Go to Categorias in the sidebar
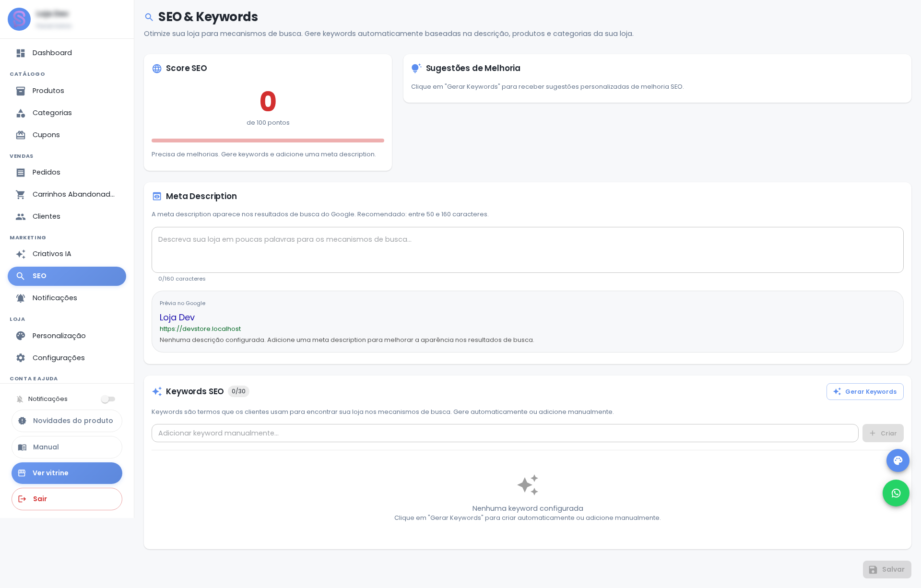This screenshot has width=921, height=588. [67, 113]
